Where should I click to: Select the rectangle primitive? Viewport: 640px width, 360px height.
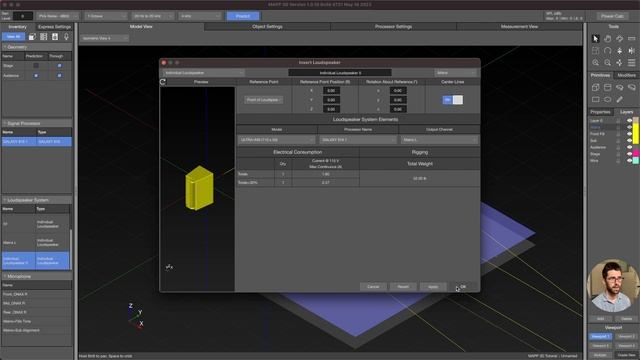[x=596, y=99]
